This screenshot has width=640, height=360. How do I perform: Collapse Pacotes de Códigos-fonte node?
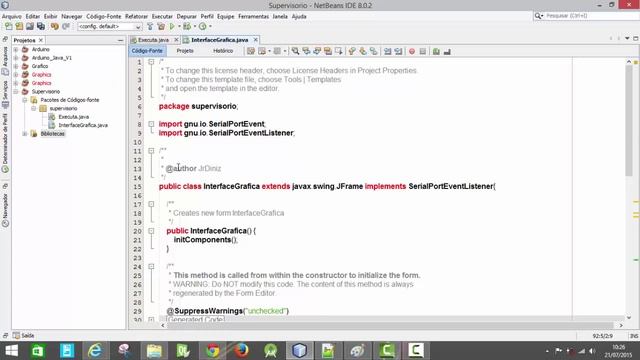[25, 100]
